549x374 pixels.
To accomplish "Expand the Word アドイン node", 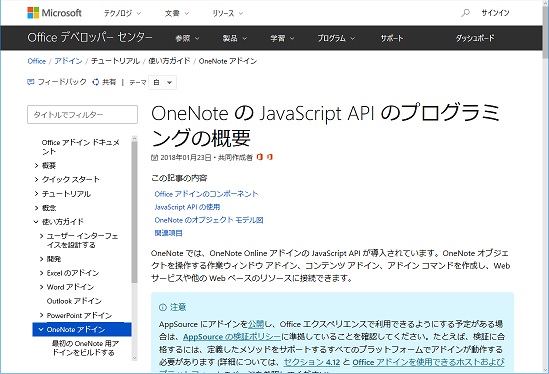I will pyautogui.click(x=42, y=287).
